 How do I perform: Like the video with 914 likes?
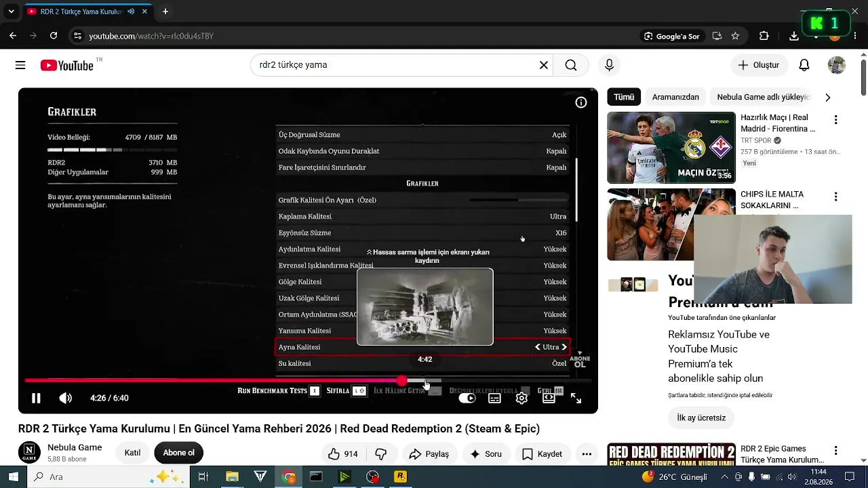(x=343, y=454)
